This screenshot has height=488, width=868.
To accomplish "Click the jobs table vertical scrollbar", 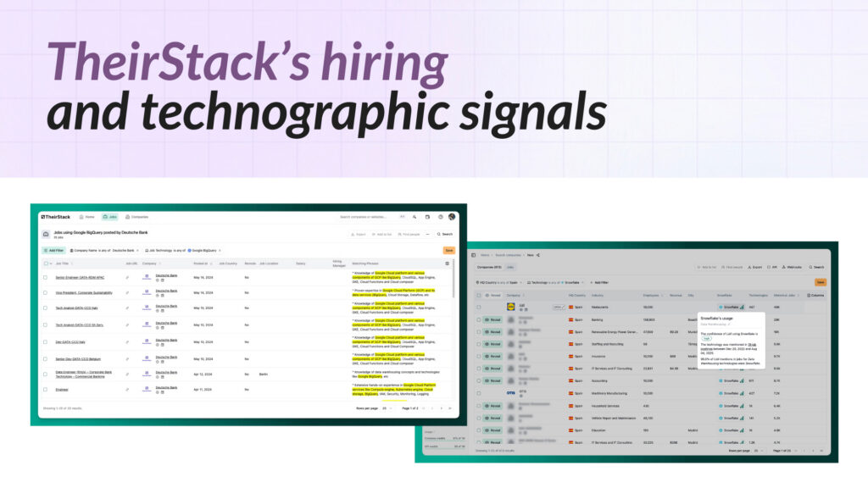I will click(454, 280).
